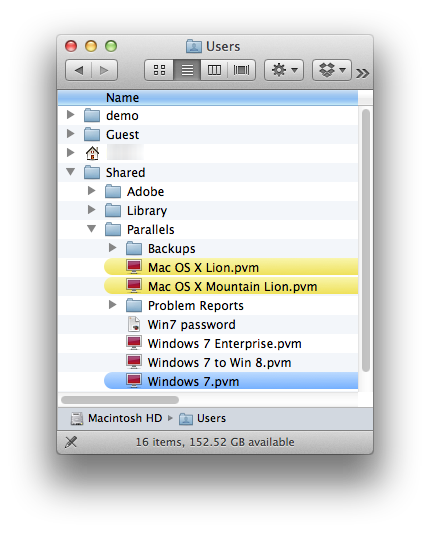Select the 'Problem Reports' row name
The height and width of the screenshot is (533, 430).
(196, 306)
